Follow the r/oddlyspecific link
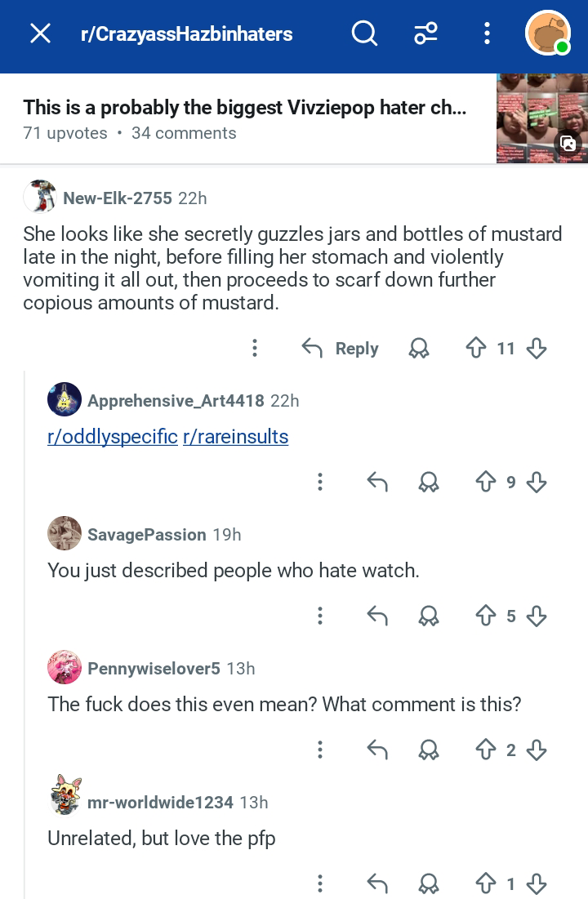This screenshot has height=899, width=588. click(x=113, y=437)
